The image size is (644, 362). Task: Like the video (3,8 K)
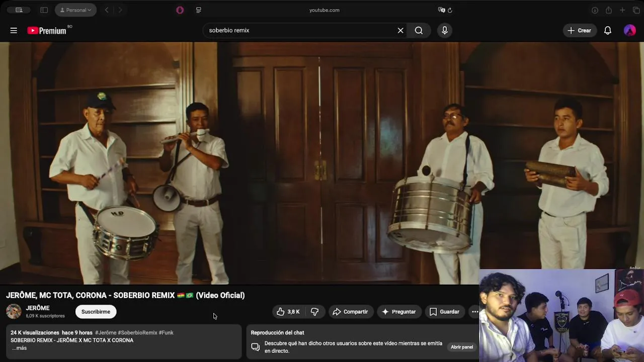[288, 312]
